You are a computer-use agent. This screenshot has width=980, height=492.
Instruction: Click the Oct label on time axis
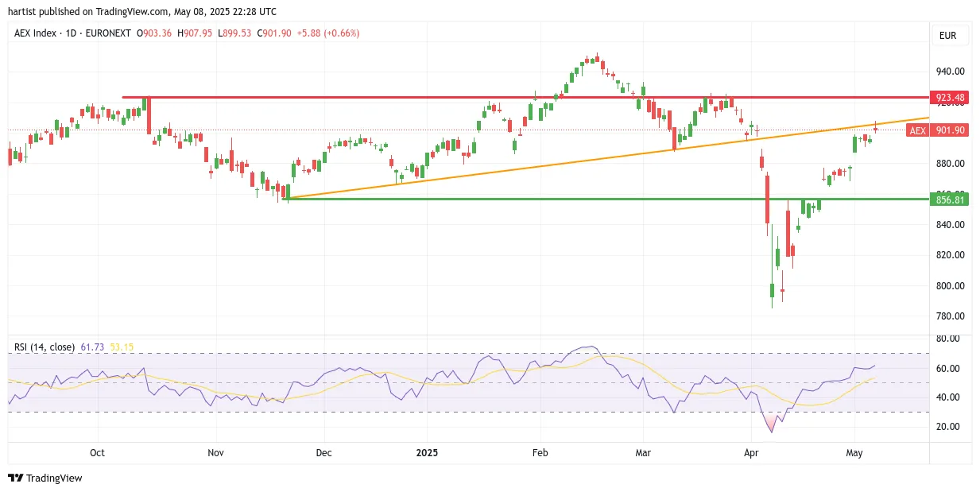pyautogui.click(x=97, y=453)
